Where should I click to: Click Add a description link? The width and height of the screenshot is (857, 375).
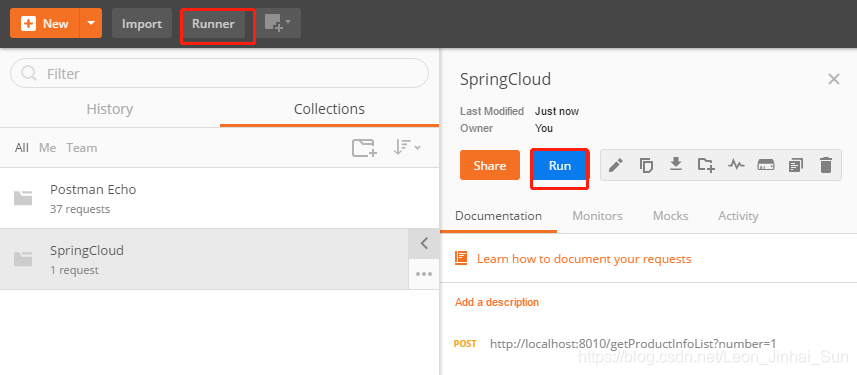click(497, 302)
